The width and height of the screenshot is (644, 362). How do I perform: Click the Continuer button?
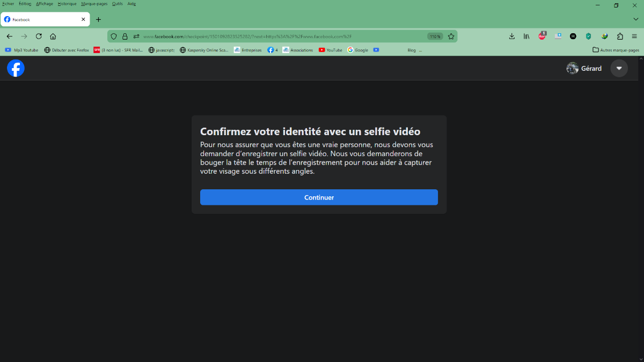tap(319, 197)
